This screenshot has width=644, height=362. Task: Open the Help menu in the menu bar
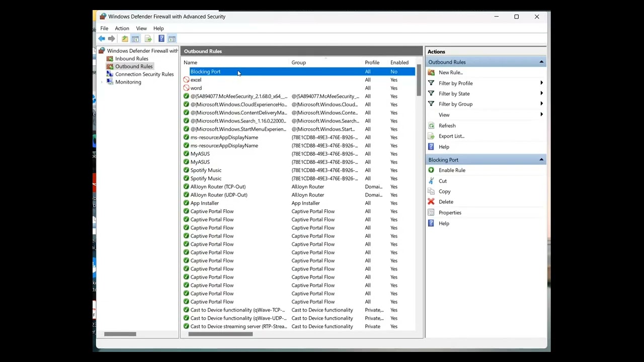(158, 28)
